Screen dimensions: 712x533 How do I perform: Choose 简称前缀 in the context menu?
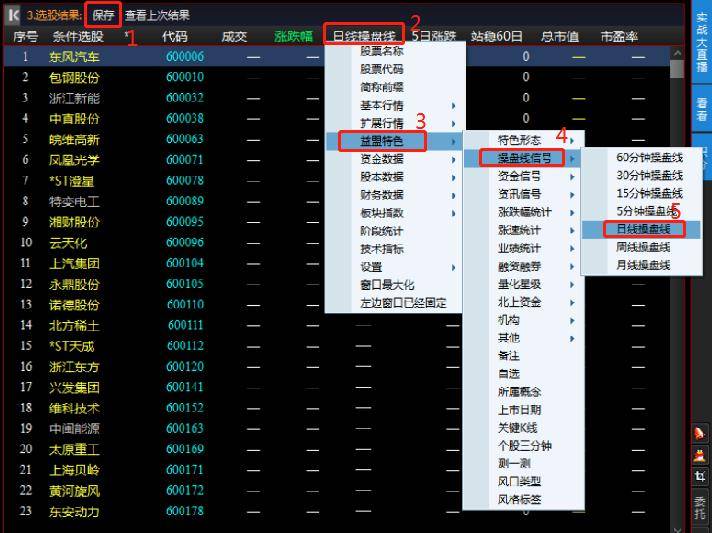tap(394, 87)
